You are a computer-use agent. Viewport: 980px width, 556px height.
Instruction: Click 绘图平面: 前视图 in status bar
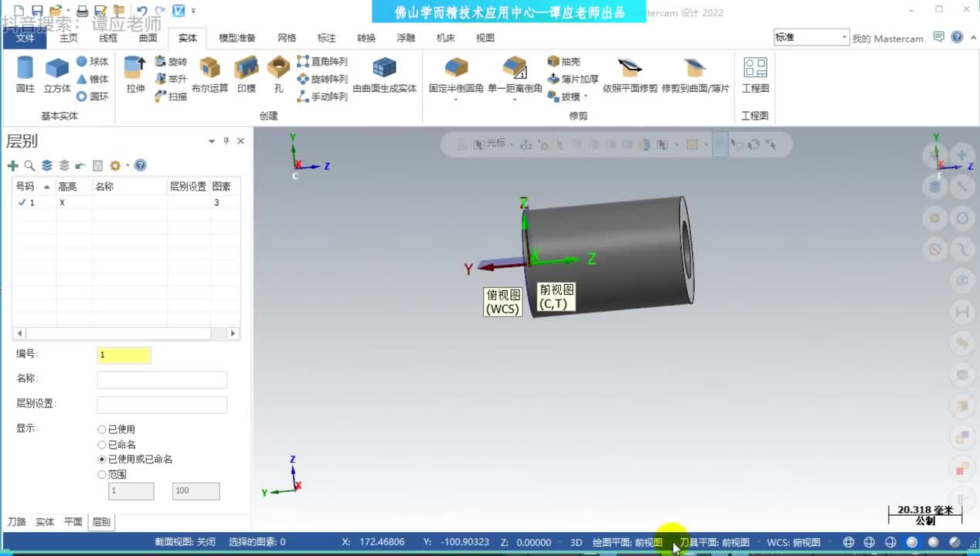[x=628, y=542]
